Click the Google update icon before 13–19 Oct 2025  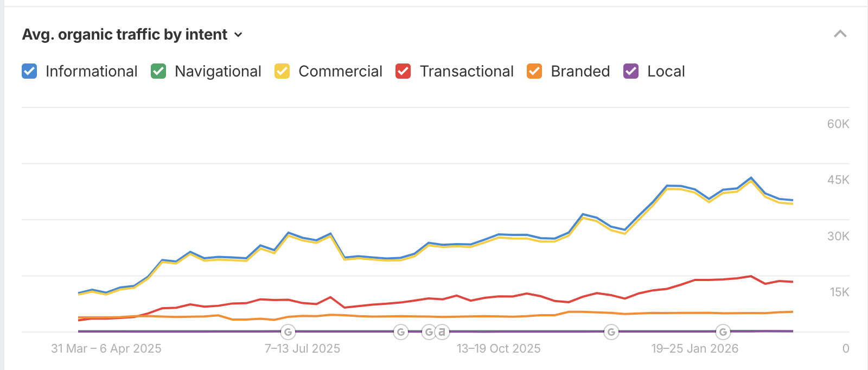pos(401,331)
